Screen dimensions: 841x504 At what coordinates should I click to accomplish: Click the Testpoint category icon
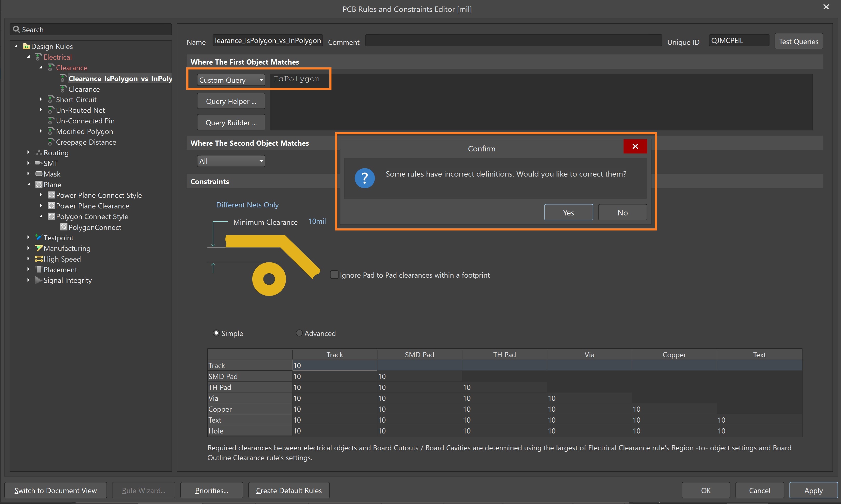pos(39,237)
